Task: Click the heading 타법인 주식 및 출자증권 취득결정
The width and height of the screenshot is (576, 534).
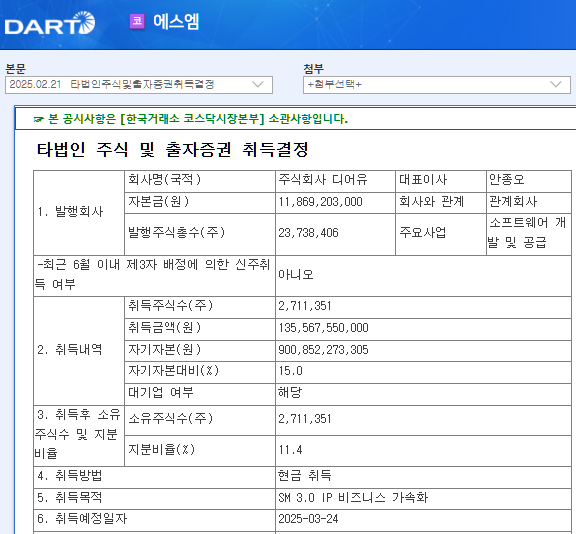Action: [172, 149]
